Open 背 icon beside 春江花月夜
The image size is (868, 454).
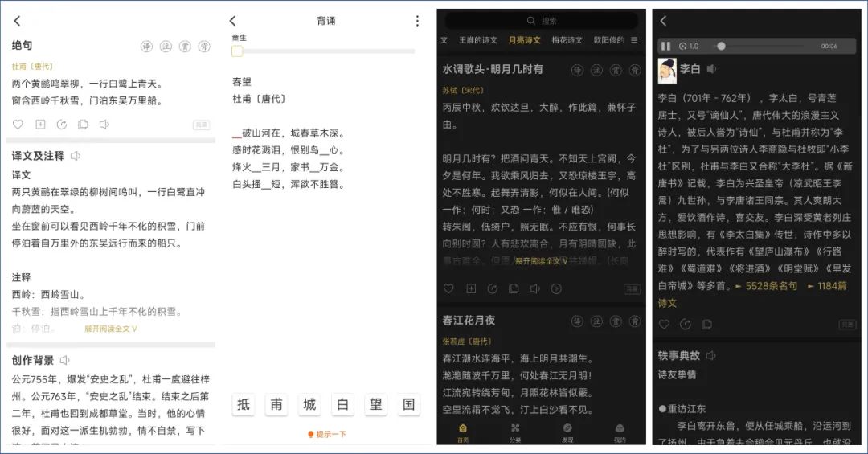click(635, 321)
